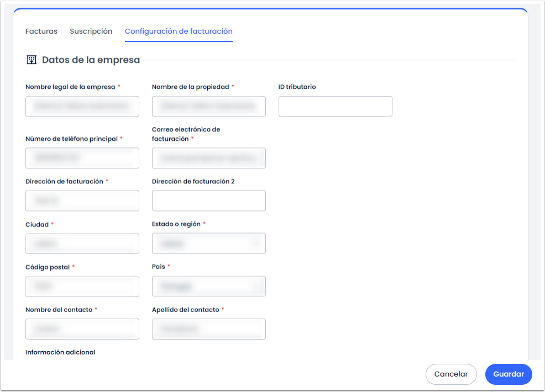Click the Ciudad text field
This screenshot has width=545, height=392.
point(82,243)
